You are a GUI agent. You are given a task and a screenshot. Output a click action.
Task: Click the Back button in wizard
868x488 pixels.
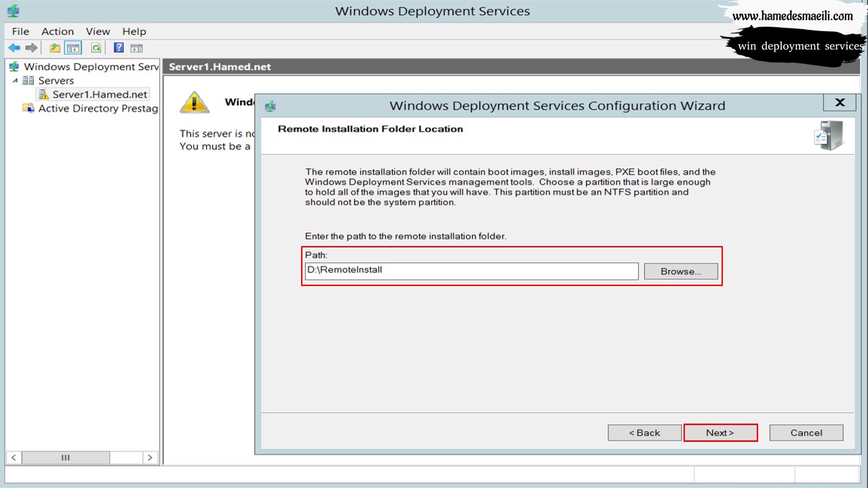pos(644,432)
